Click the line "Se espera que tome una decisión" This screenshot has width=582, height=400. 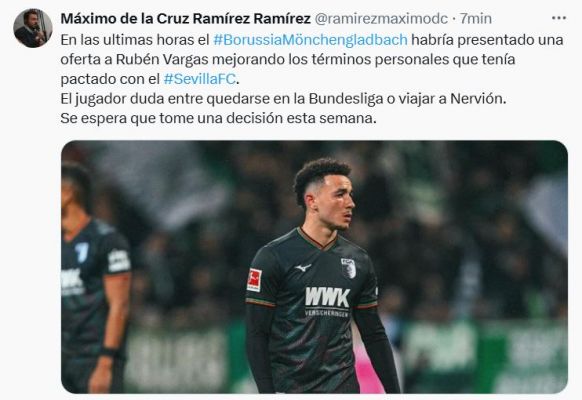[218, 118]
